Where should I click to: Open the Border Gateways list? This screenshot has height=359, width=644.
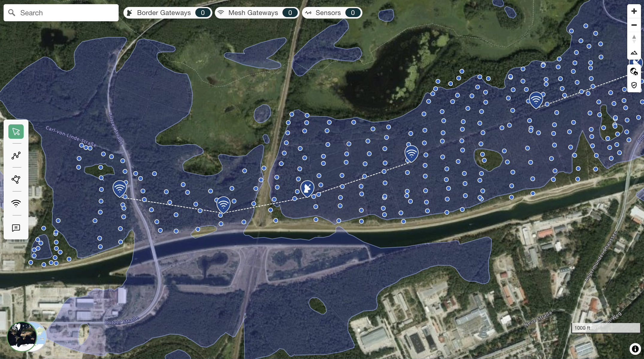[168, 13]
